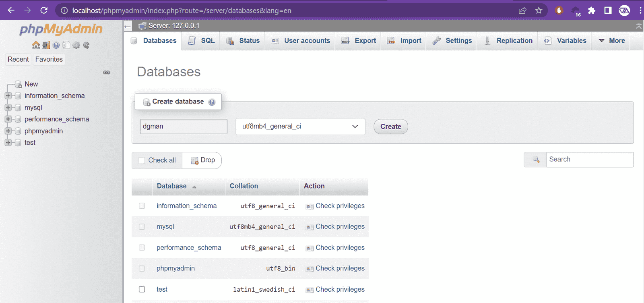Reload the browser page
This screenshot has height=303, width=644.
tap(44, 10)
